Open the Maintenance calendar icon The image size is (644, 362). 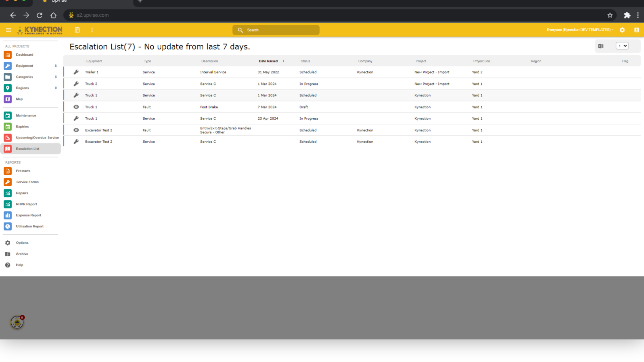(7, 115)
